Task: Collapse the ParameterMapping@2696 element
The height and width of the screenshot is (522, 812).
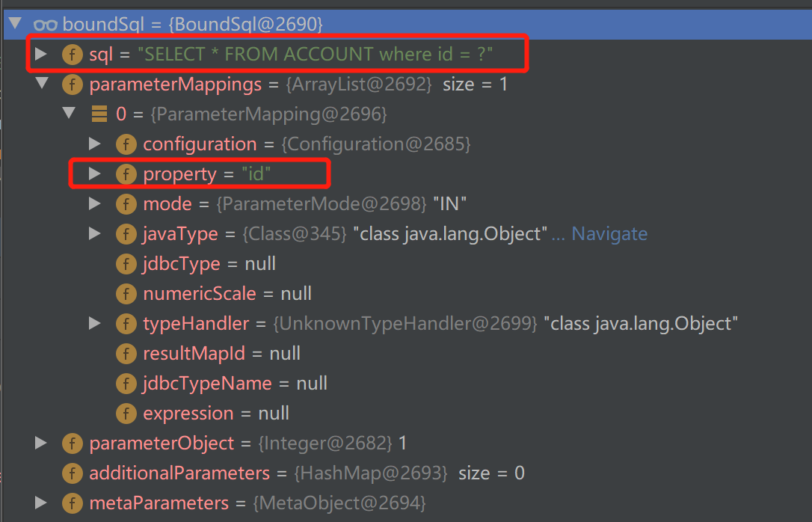Action: (x=69, y=113)
